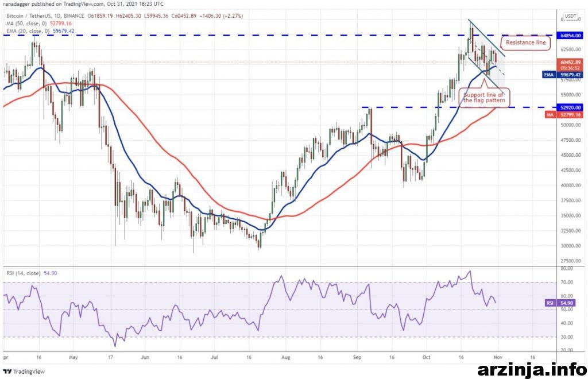
Task: Select the Aug label on the time axis
Action: (285, 356)
